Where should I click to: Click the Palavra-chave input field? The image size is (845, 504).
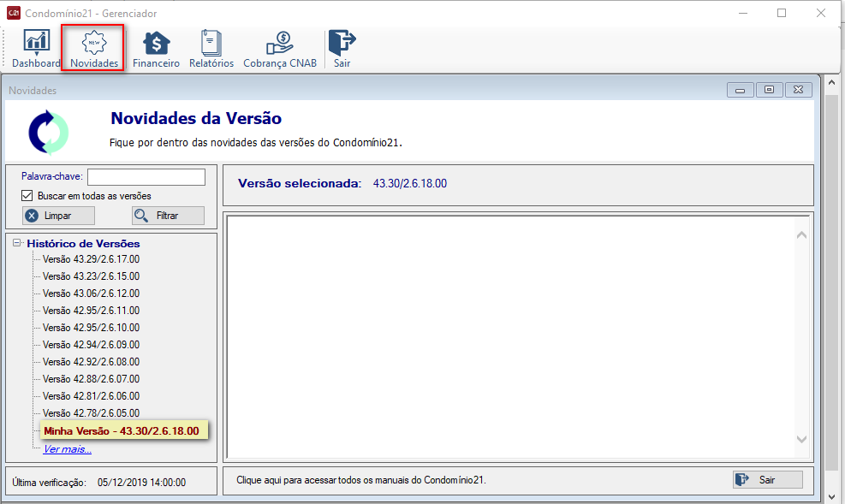click(146, 176)
